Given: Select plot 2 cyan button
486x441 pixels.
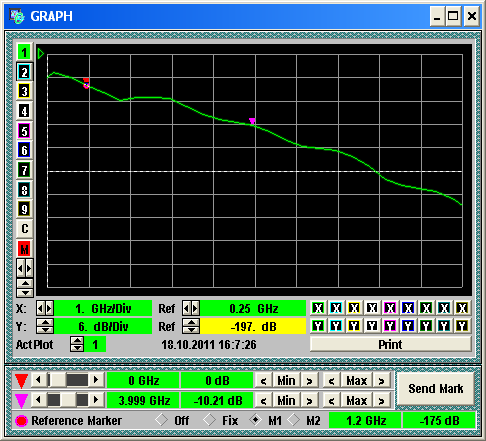Looking at the screenshot, I should point(24,72).
